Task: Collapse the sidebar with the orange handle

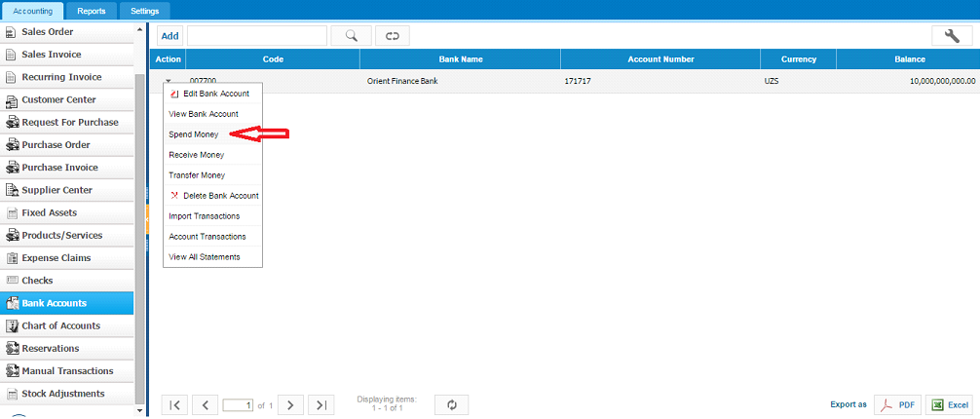Action: (146, 219)
